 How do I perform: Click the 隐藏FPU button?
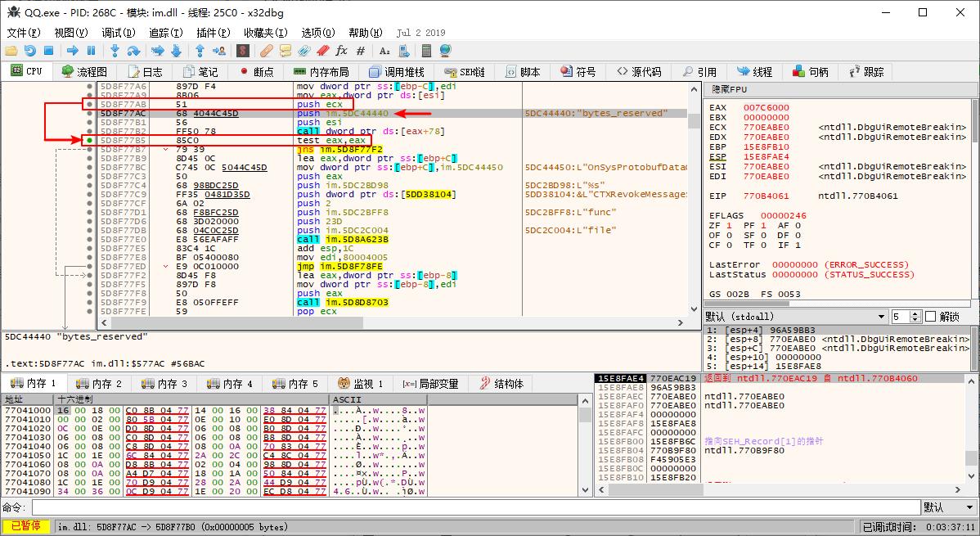[x=729, y=89]
